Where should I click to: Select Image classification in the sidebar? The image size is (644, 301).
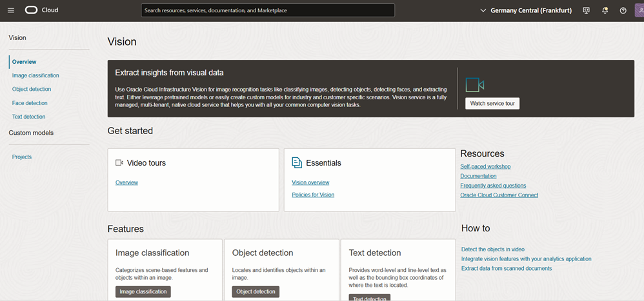pos(35,75)
